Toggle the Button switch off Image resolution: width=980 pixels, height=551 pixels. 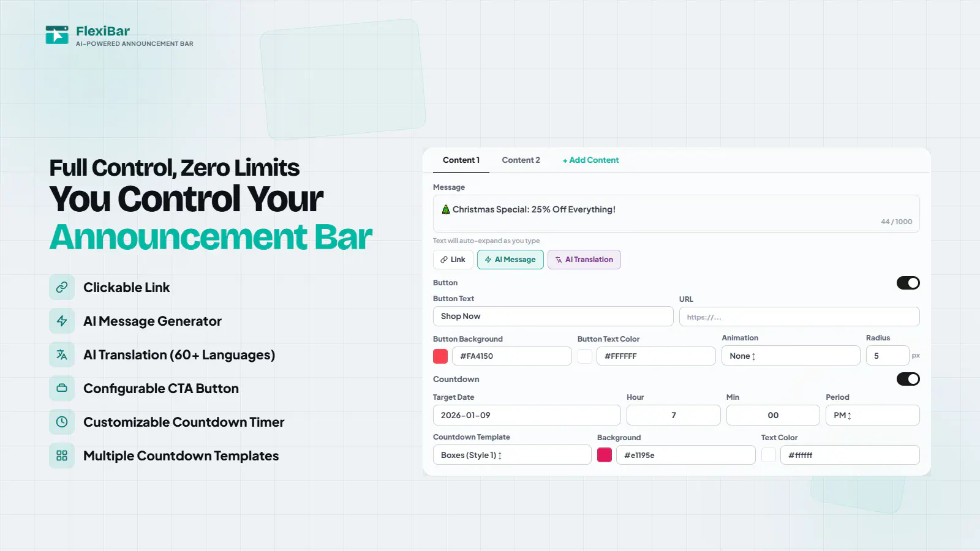click(908, 283)
